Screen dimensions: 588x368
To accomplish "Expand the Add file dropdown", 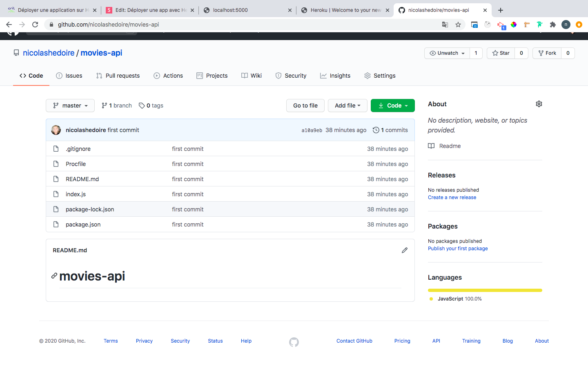I will point(347,105).
